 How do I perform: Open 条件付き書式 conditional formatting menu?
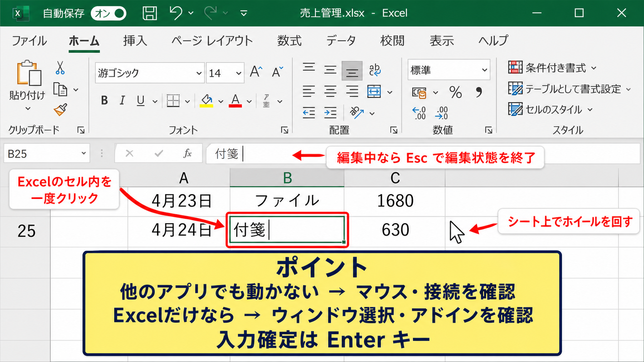pyautogui.click(x=552, y=68)
